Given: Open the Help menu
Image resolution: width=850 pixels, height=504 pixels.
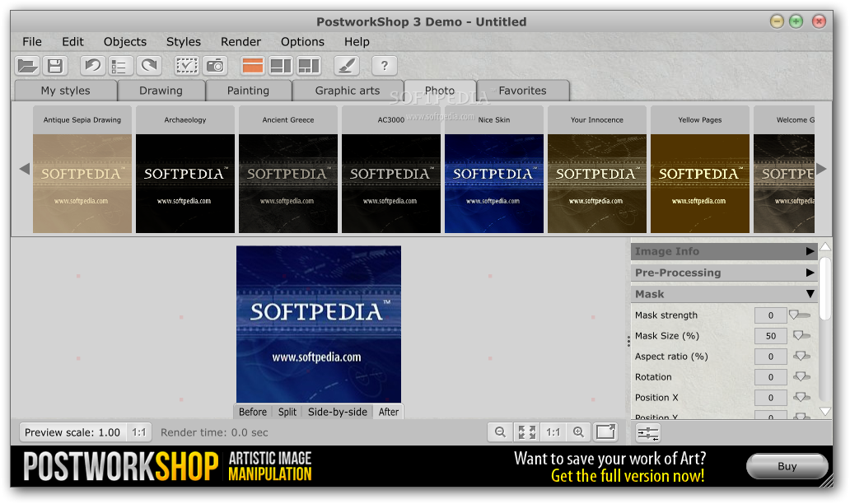Looking at the screenshot, I should (x=357, y=42).
